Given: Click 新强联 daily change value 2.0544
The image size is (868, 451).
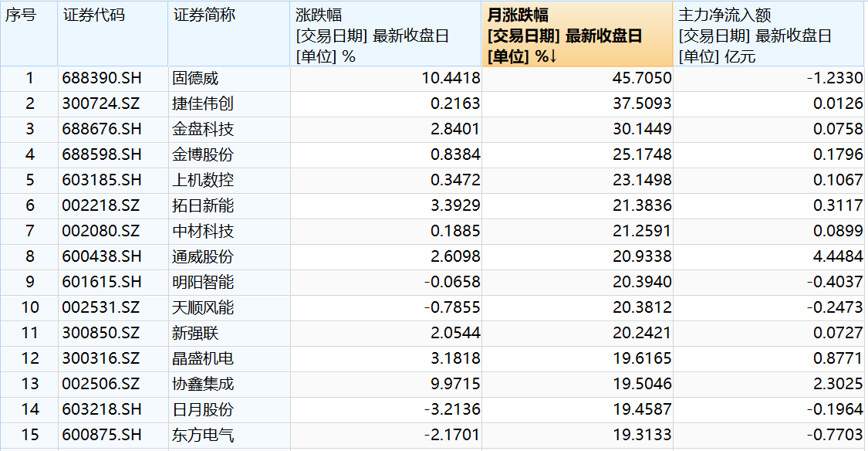Looking at the screenshot, I should [x=455, y=333].
